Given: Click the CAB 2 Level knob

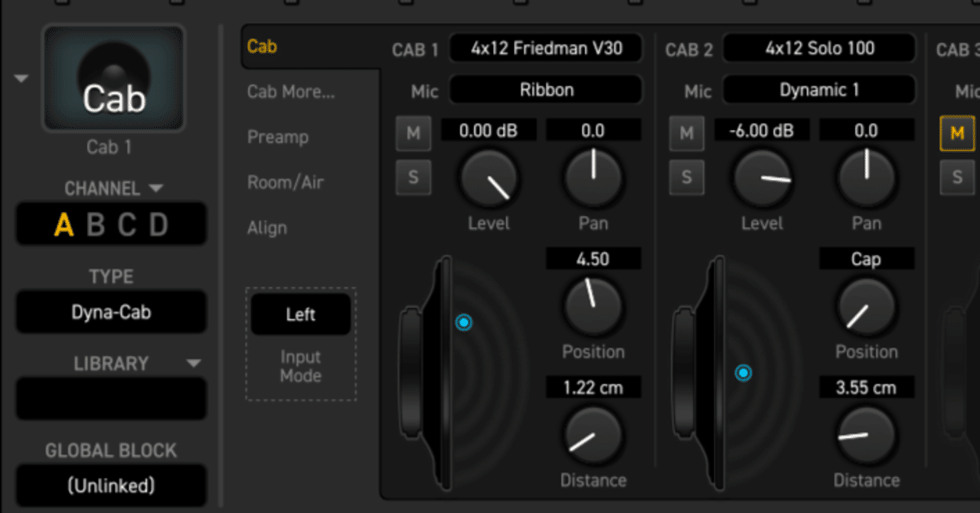Looking at the screenshot, I should pyautogui.click(x=763, y=178).
